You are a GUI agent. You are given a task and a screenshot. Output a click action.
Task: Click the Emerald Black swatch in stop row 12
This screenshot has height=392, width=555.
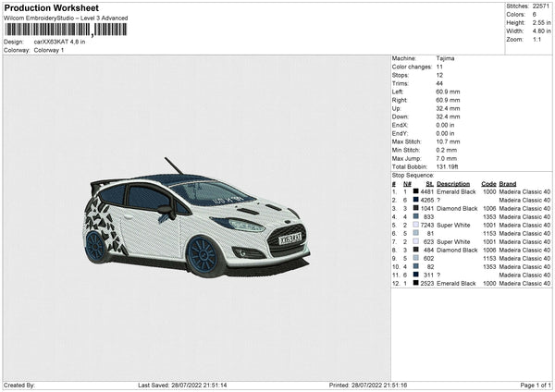click(x=415, y=284)
